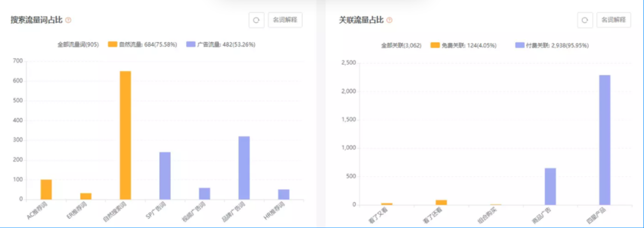This screenshot has width=644, height=228.
Task: Select the 品牌广告词 bar
Action: (244, 168)
